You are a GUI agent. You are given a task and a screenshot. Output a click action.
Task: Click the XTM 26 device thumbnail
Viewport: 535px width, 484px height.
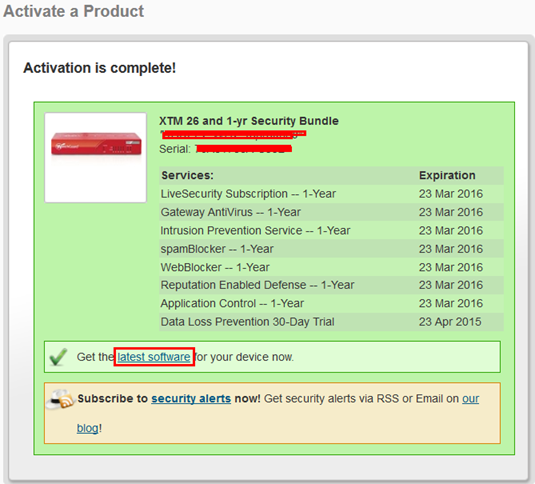[x=96, y=158]
